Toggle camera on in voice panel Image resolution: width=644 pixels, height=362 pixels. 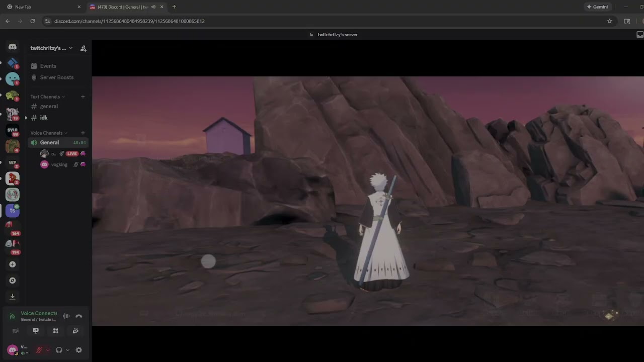coord(16,331)
